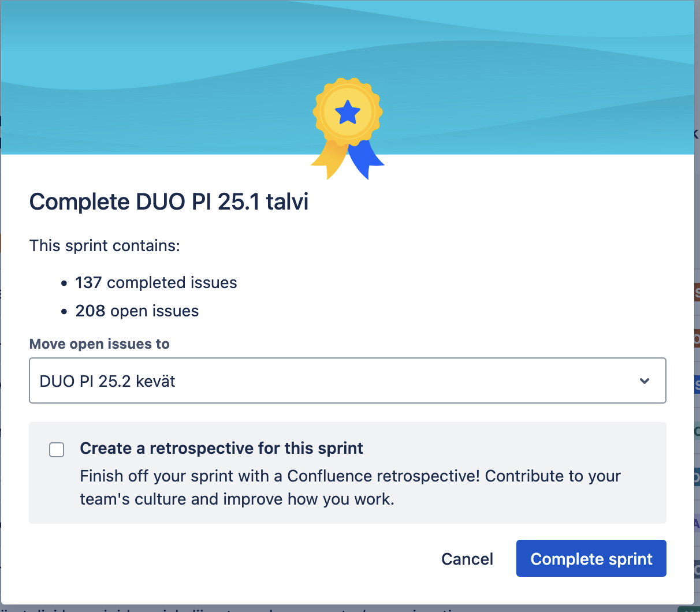This screenshot has width=700, height=612.
Task: Confirm with the Complete sprint button
Action: pyautogui.click(x=591, y=559)
